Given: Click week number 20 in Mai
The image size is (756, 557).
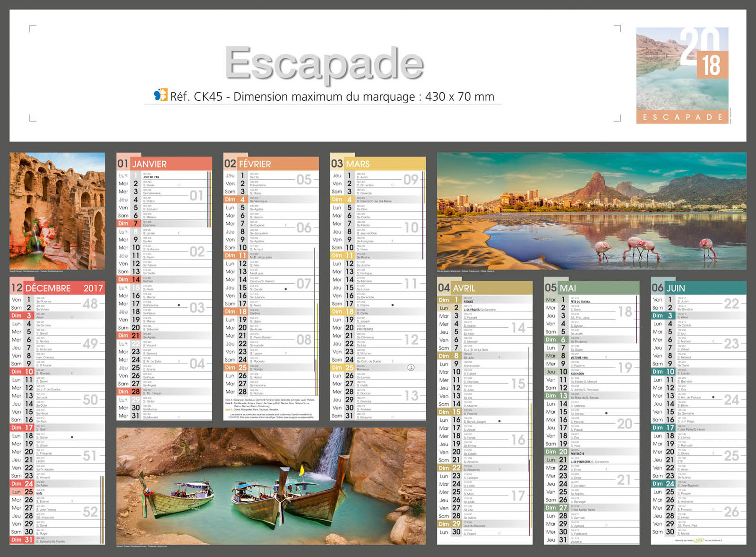Looking at the screenshot, I should pos(625,424).
